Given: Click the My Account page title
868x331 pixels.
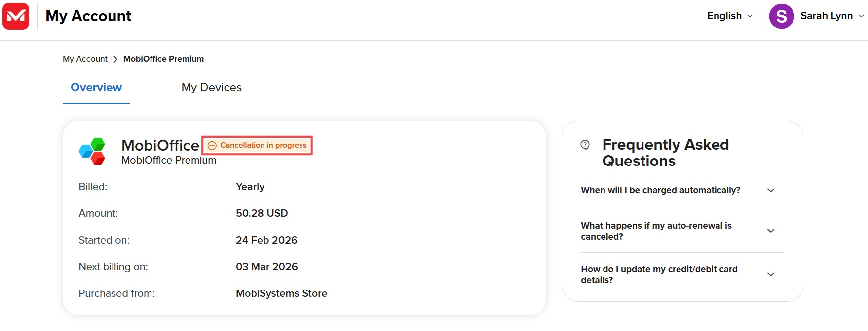Looking at the screenshot, I should coord(88,16).
